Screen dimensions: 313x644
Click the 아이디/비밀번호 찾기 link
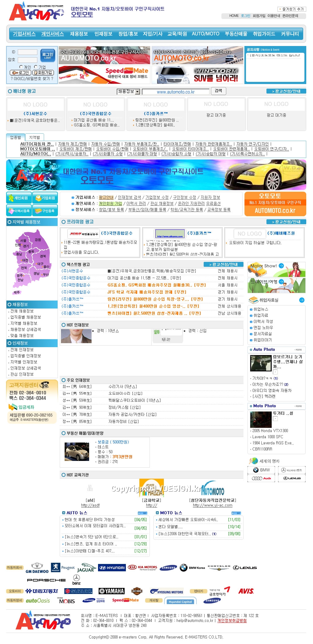coord(32,79)
